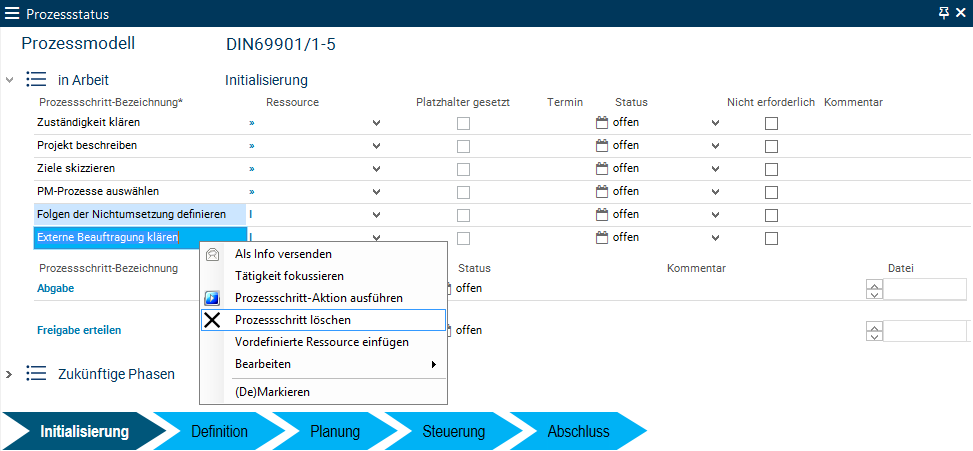Image resolution: width=973 pixels, height=451 pixels.
Task: Toggle Platzhalter gesetzt for Ziele skizzieren
Action: (x=464, y=169)
